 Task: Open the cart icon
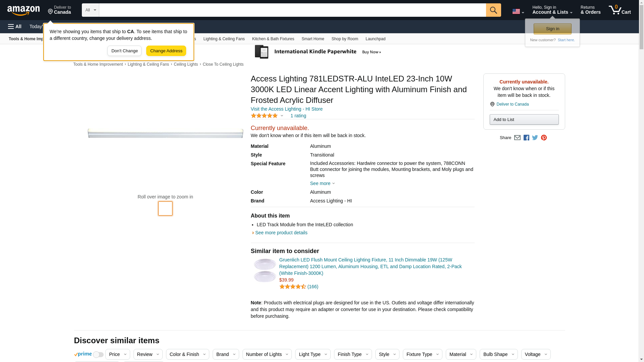tap(620, 10)
